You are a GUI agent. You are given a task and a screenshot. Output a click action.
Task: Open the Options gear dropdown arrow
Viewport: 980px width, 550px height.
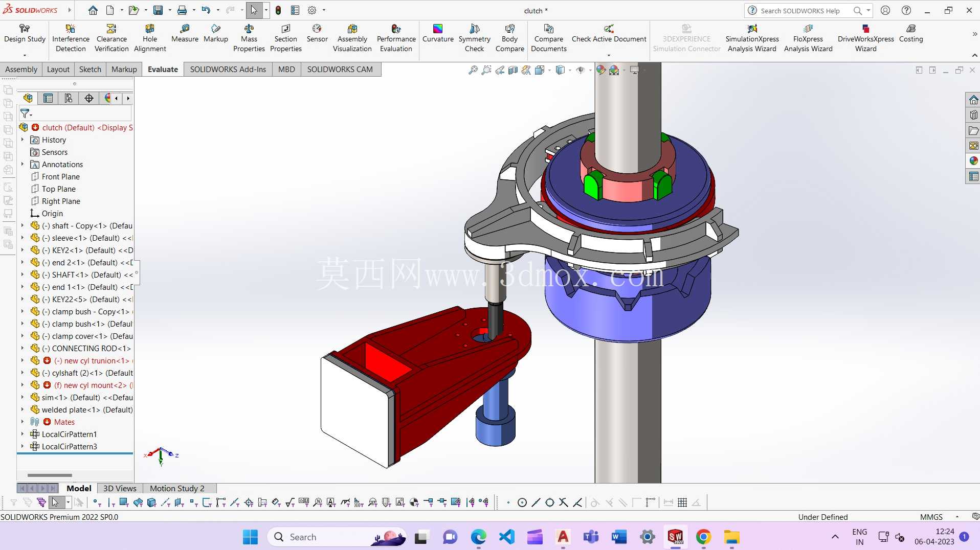click(324, 10)
